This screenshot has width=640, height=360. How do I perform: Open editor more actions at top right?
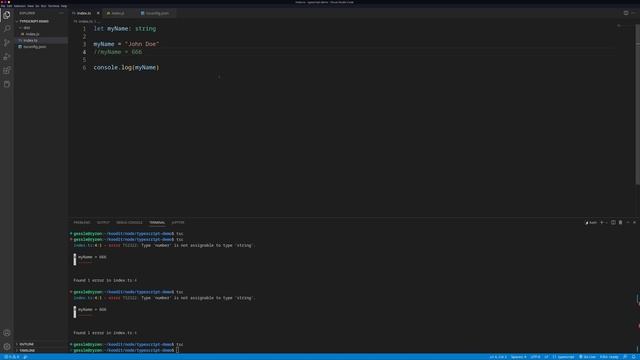coord(633,13)
